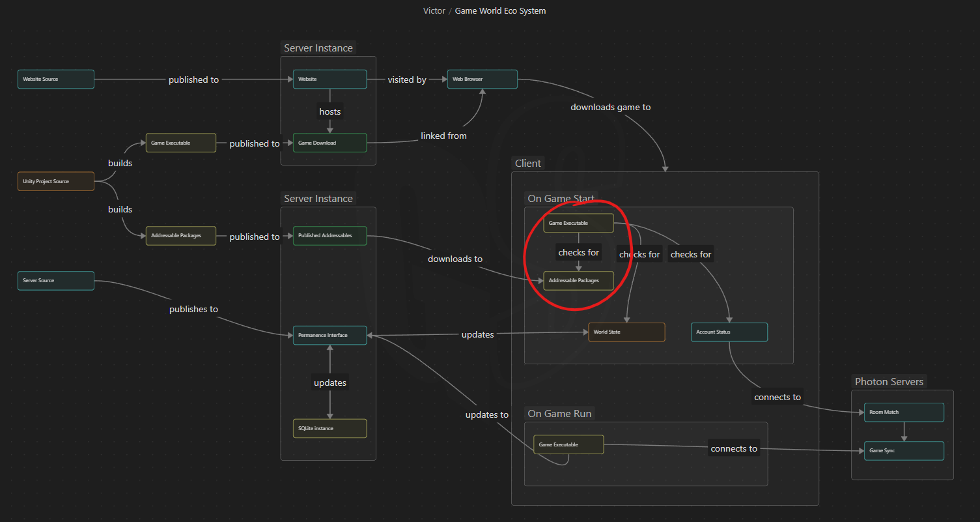Screen dimensions: 980x522
Task: Select the Game Download node
Action: pos(329,143)
